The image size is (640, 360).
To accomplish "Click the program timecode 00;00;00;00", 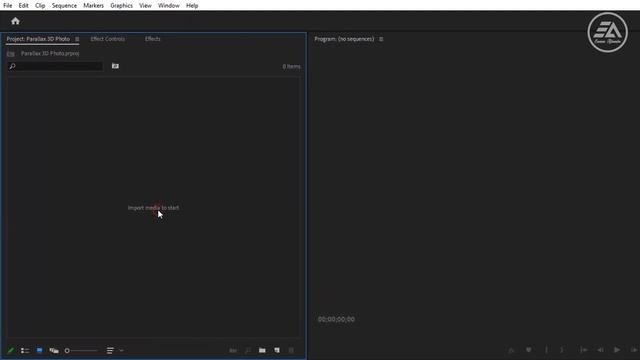I will [336, 319].
